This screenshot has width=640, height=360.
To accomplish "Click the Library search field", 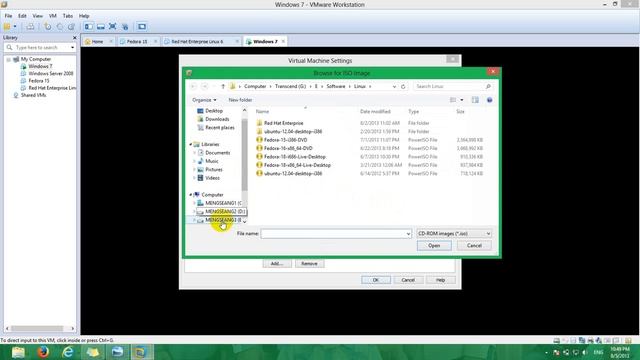I will tap(40, 48).
